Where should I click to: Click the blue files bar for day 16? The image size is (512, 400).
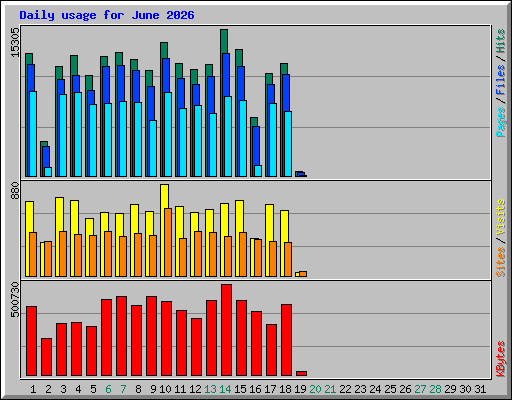(x=255, y=146)
